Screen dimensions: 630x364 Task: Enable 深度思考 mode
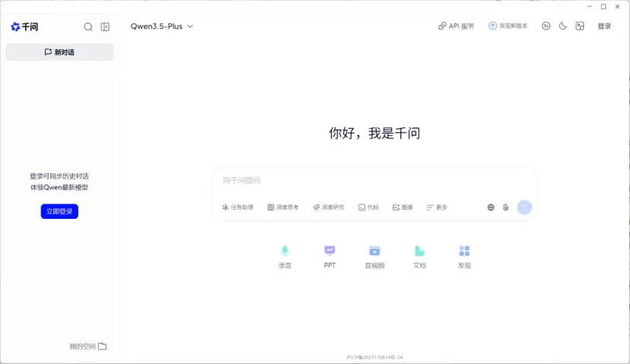(283, 207)
